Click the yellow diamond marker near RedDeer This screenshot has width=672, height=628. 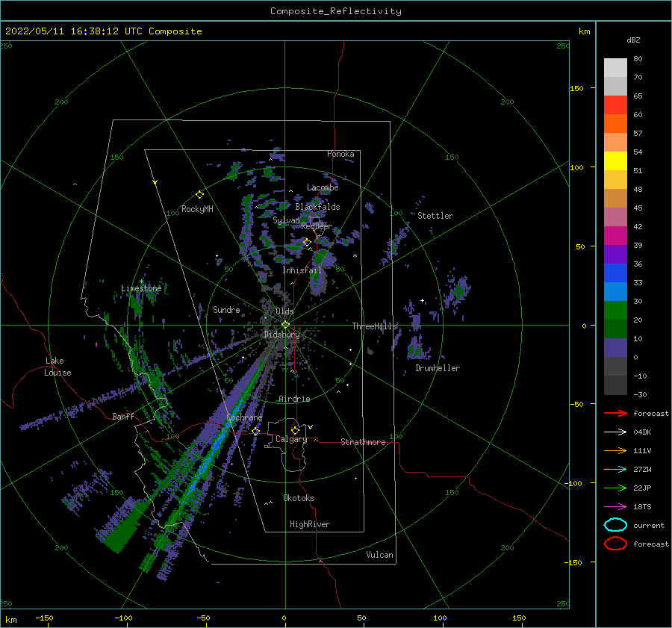point(307,243)
